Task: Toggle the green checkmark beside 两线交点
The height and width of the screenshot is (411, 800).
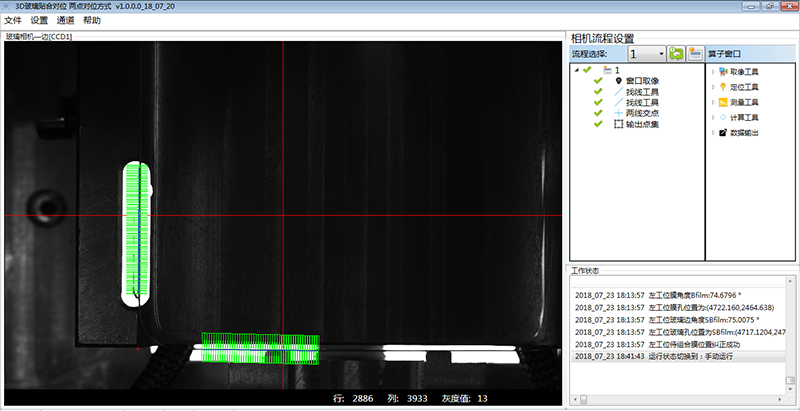Action: [597, 113]
